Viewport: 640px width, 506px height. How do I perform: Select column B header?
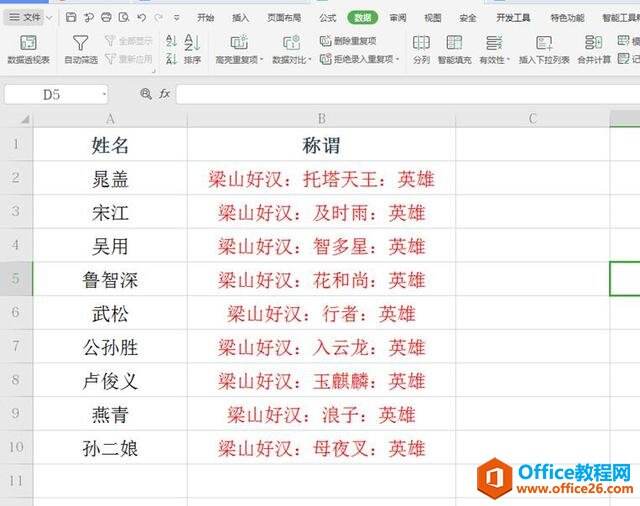(321, 119)
